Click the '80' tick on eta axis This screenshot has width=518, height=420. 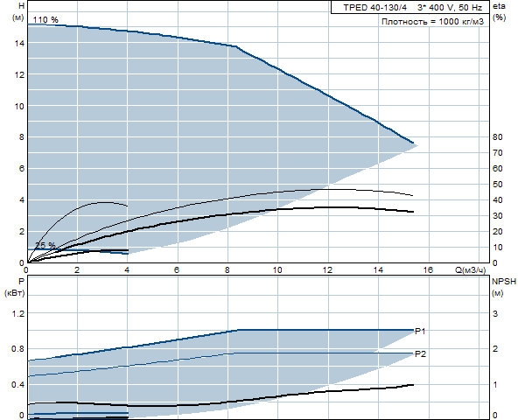pos(498,137)
